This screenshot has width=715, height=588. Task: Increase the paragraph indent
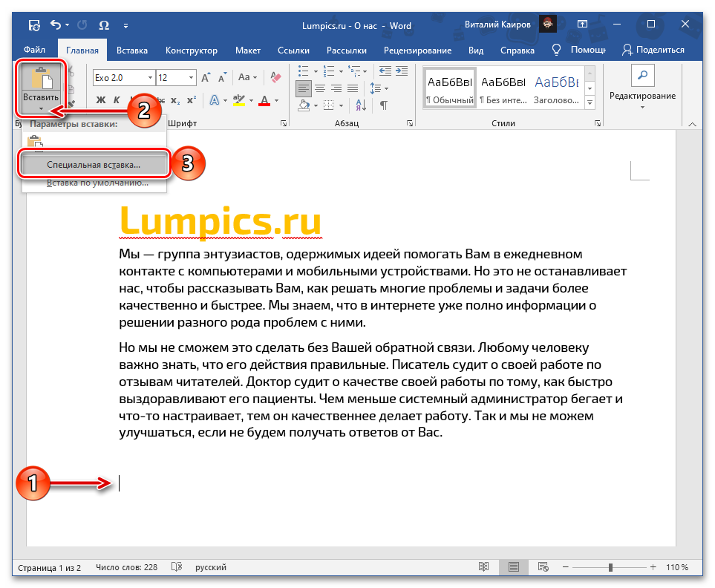point(402,71)
